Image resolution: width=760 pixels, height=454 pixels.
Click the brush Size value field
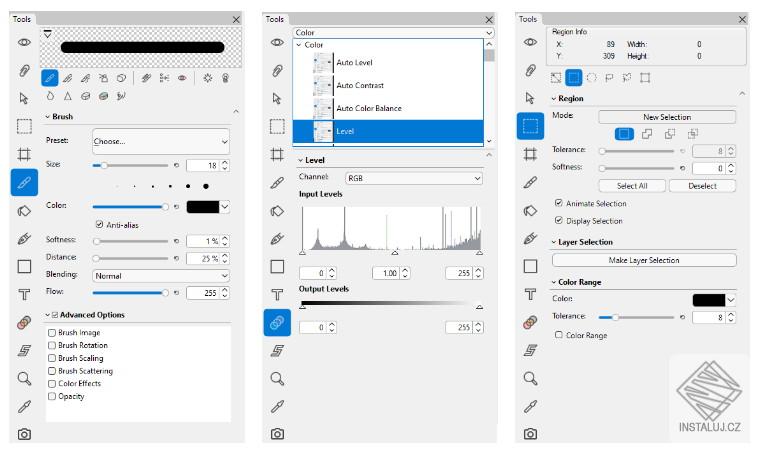[x=203, y=165]
